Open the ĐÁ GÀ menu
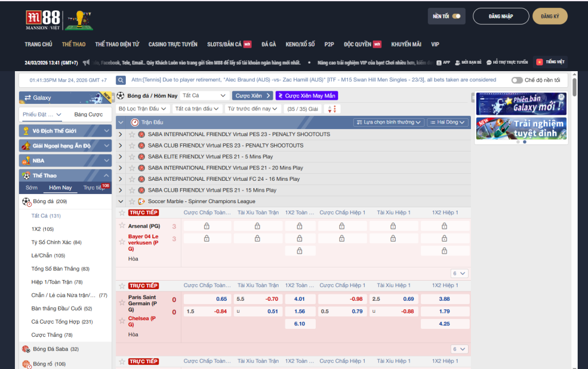The width and height of the screenshot is (588, 369). [x=269, y=44]
